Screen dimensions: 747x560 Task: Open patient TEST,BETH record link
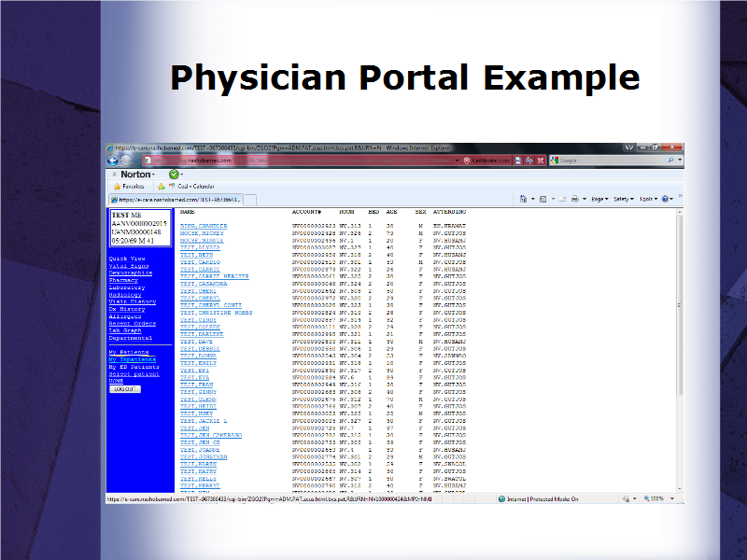197,255
